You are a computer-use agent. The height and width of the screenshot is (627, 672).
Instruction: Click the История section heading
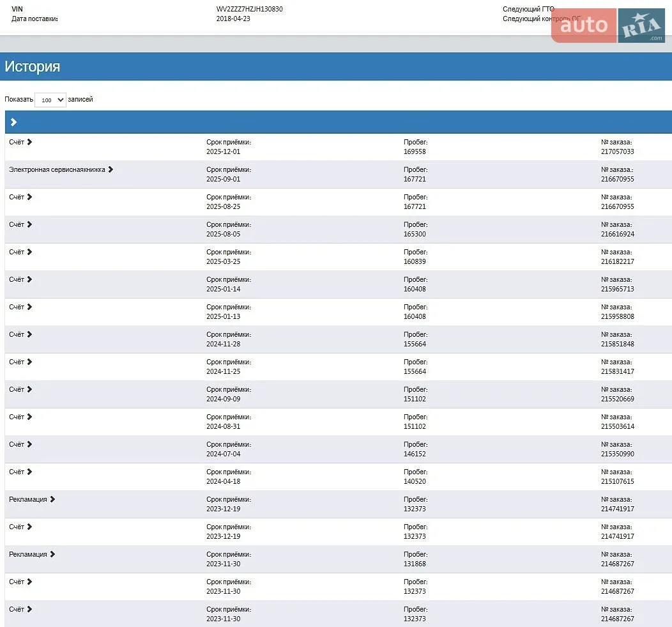[x=32, y=66]
